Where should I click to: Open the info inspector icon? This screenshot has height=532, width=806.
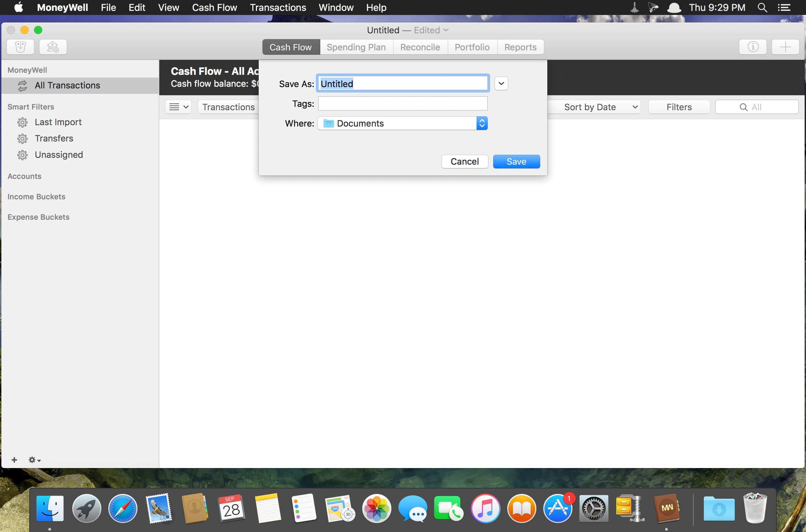tap(753, 47)
